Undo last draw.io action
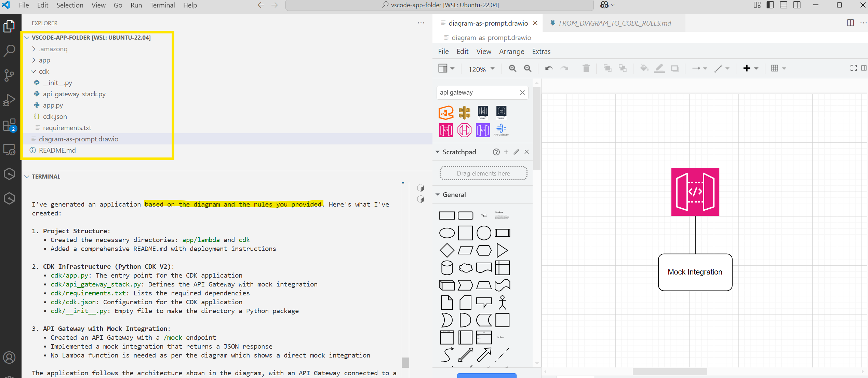868x378 pixels. point(549,68)
